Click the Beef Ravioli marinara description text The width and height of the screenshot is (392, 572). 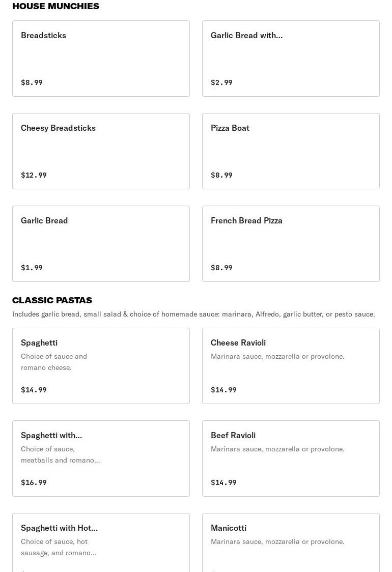point(277,449)
